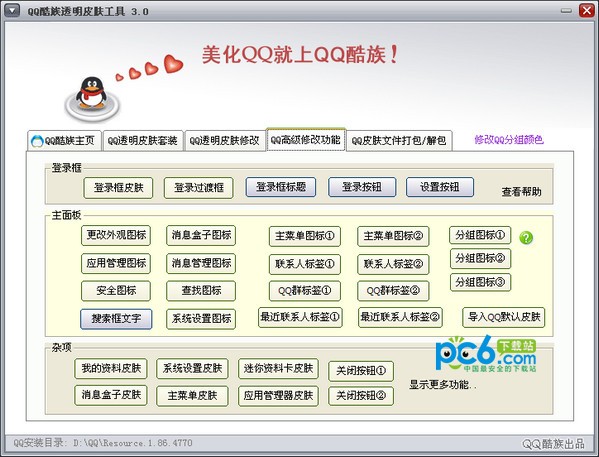Click the 分组图标③ button

click(x=480, y=282)
